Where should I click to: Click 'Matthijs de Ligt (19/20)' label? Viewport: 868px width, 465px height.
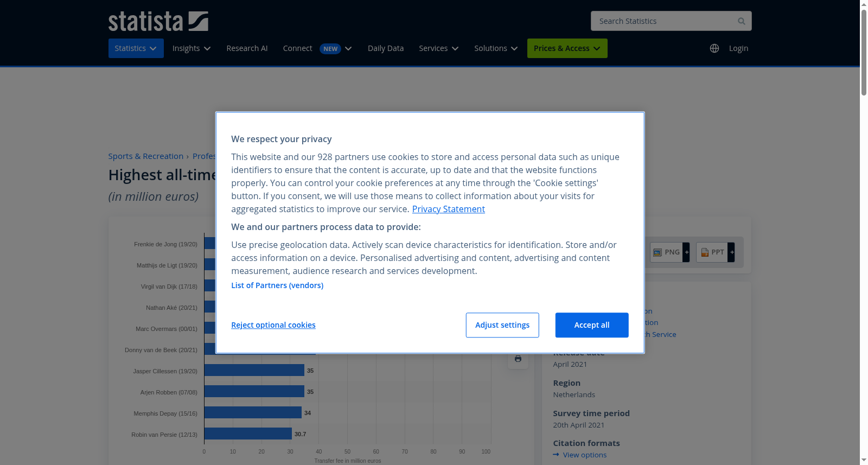167,265
